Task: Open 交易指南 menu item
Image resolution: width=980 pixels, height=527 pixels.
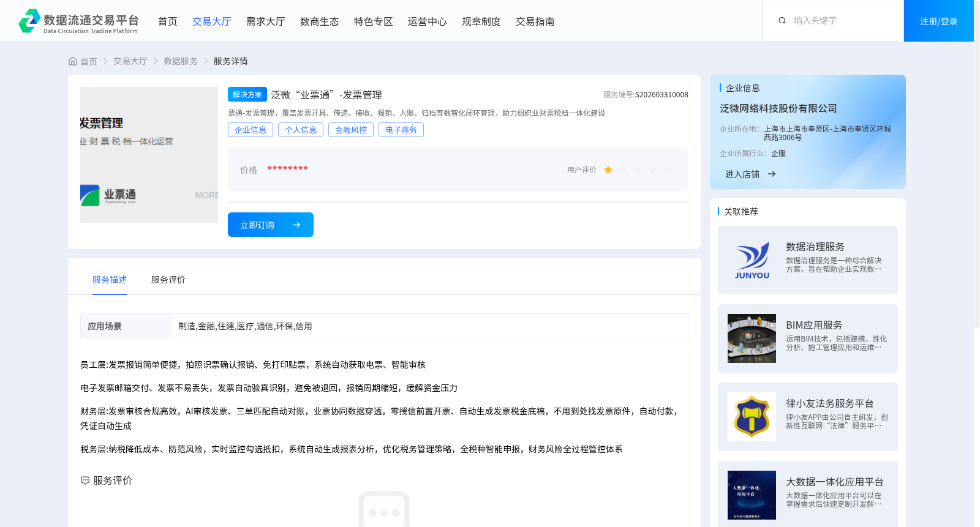Action: (x=535, y=21)
